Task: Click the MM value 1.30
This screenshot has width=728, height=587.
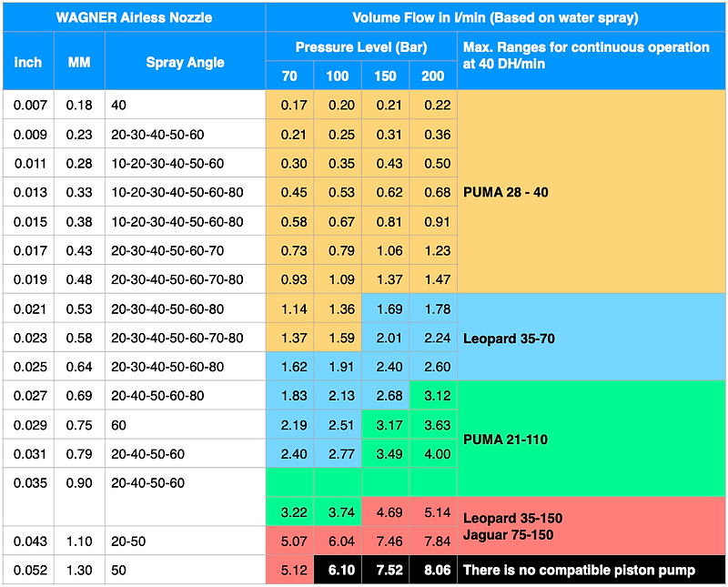Action: point(79,571)
